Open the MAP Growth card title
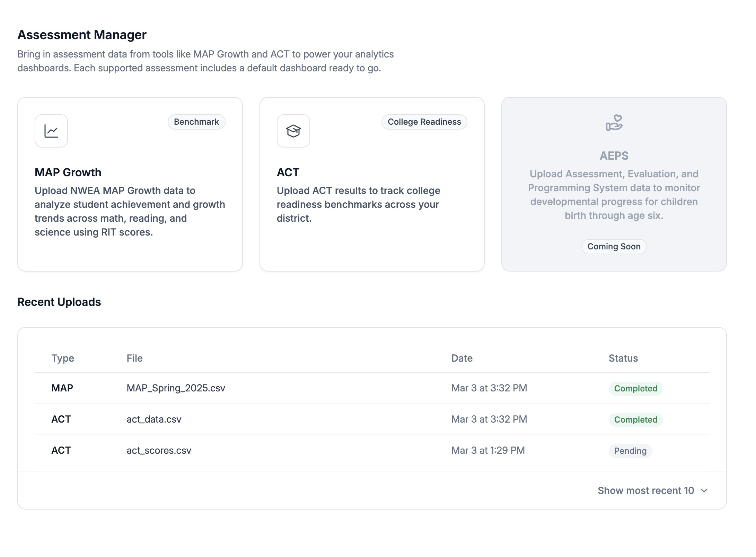The height and width of the screenshot is (557, 756). point(68,173)
